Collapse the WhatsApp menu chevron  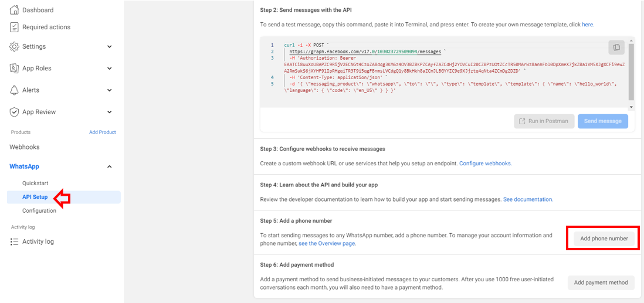coord(109,166)
